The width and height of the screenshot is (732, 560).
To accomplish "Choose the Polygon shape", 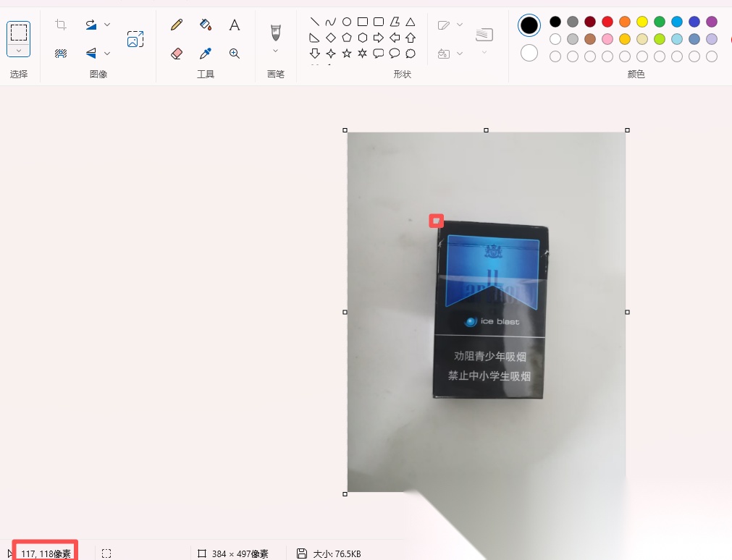I will pos(395,22).
